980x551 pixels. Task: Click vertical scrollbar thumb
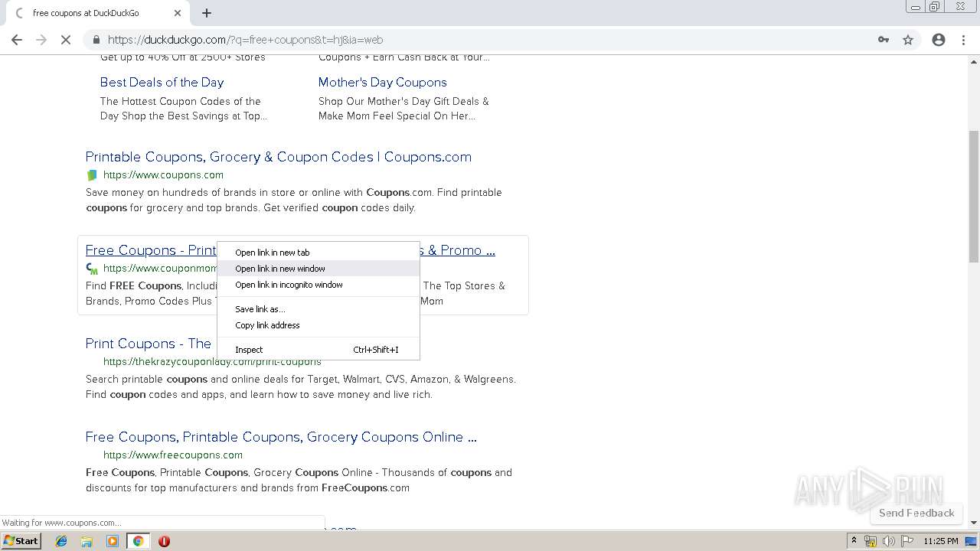tap(974, 197)
